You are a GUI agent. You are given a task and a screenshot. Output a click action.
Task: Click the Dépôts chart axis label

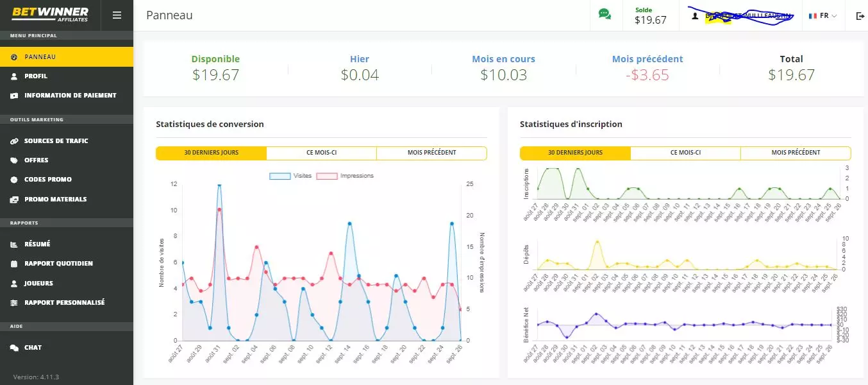pyautogui.click(x=527, y=254)
